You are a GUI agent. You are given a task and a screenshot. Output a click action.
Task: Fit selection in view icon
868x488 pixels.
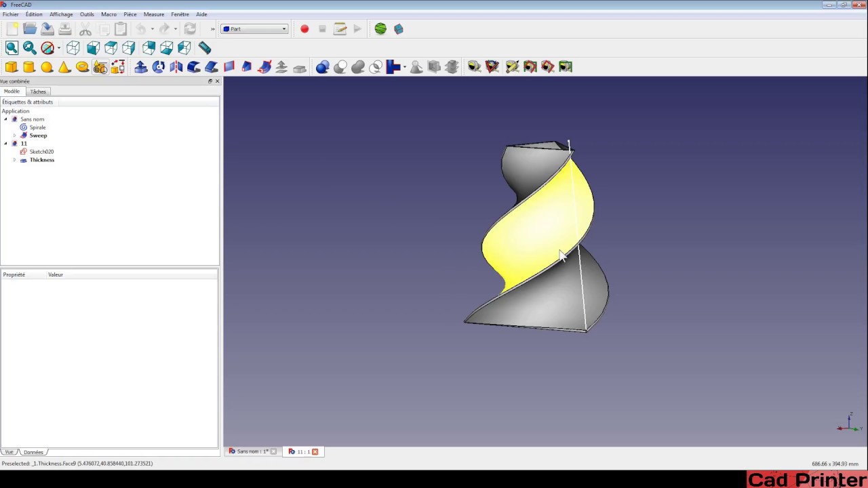coord(29,47)
